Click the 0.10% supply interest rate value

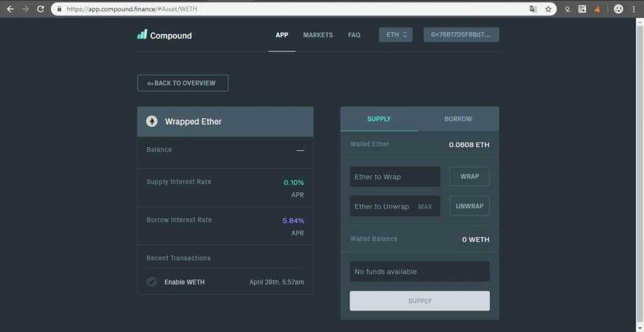pos(294,182)
